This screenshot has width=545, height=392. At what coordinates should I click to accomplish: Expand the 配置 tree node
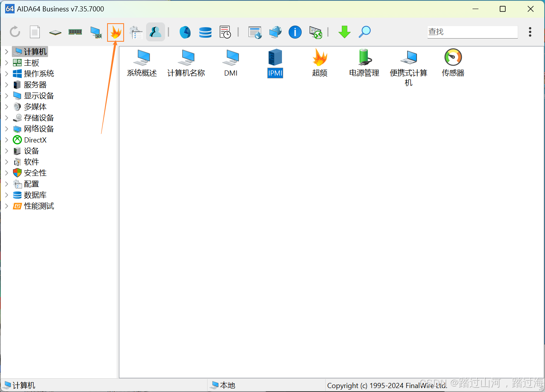pyautogui.click(x=6, y=184)
